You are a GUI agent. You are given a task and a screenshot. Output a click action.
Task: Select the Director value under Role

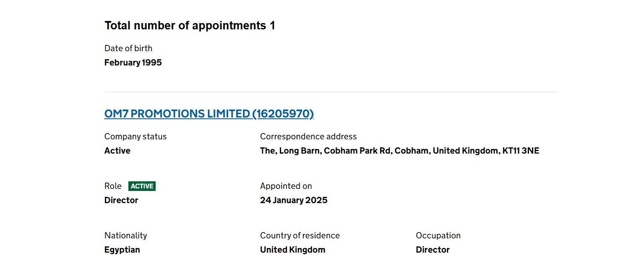coord(121,200)
